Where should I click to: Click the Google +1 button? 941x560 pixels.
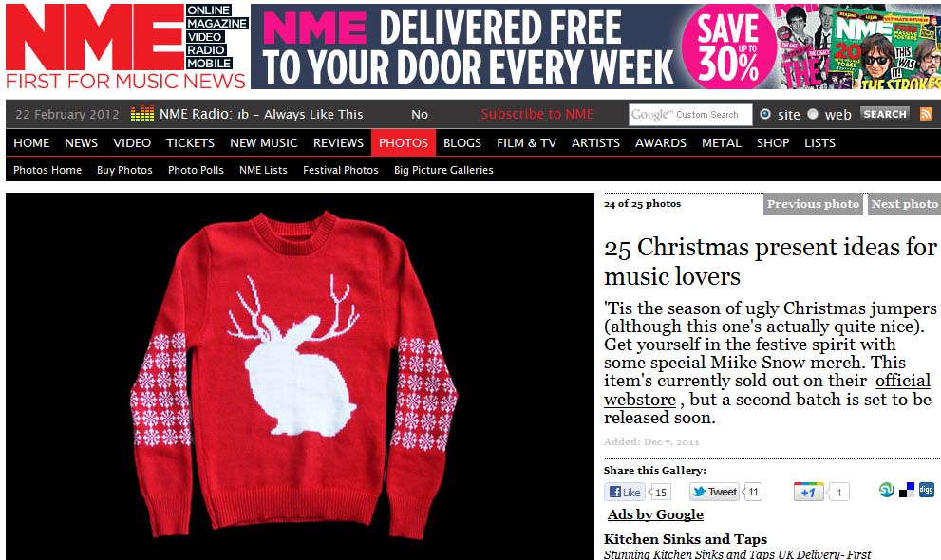click(808, 493)
